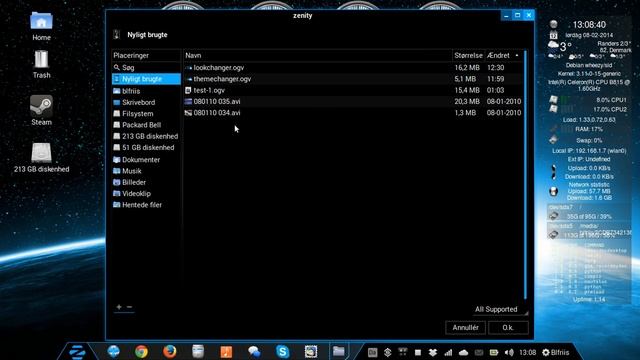Click the file list vertical scrollbar
This screenshot has height=360, width=640.
tap(525, 176)
